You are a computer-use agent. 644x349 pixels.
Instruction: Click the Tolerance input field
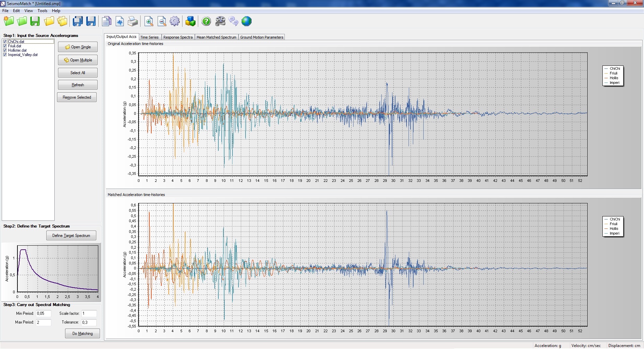click(89, 322)
